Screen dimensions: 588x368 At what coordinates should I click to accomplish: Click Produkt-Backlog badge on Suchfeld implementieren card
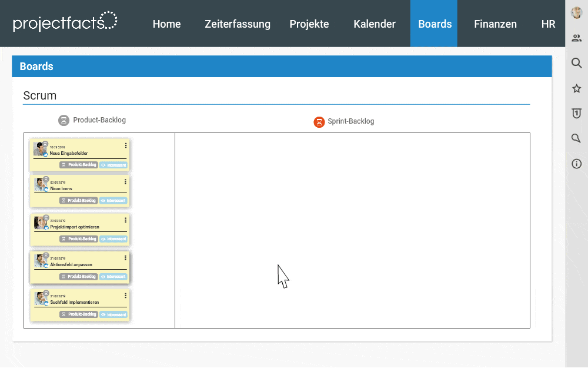[79, 314]
